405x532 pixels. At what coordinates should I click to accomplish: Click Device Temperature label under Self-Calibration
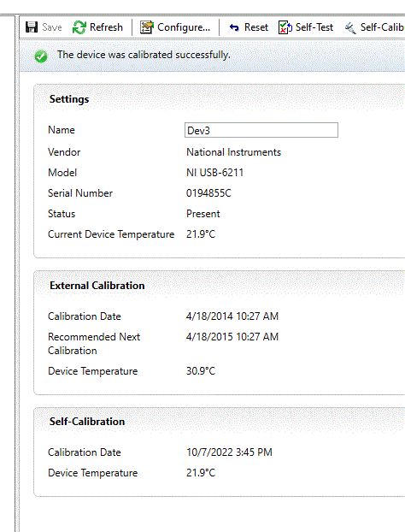[93, 473]
